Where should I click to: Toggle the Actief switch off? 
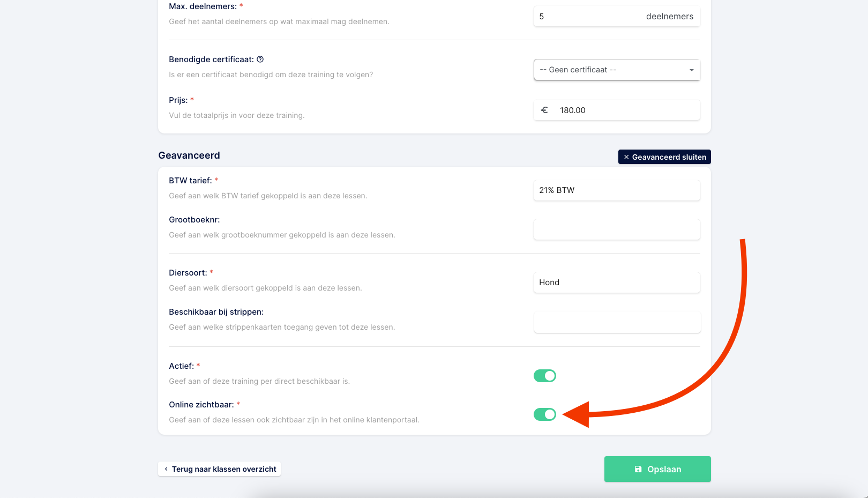pos(545,376)
